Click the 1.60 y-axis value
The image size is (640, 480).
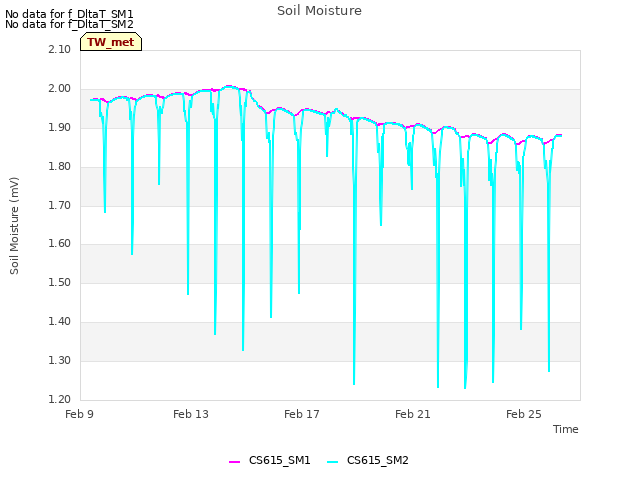coord(60,244)
